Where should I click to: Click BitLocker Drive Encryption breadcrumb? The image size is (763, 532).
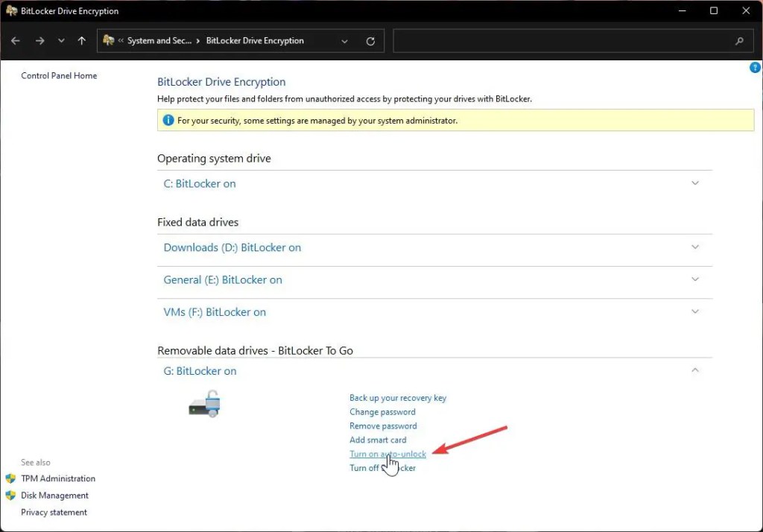pos(255,41)
